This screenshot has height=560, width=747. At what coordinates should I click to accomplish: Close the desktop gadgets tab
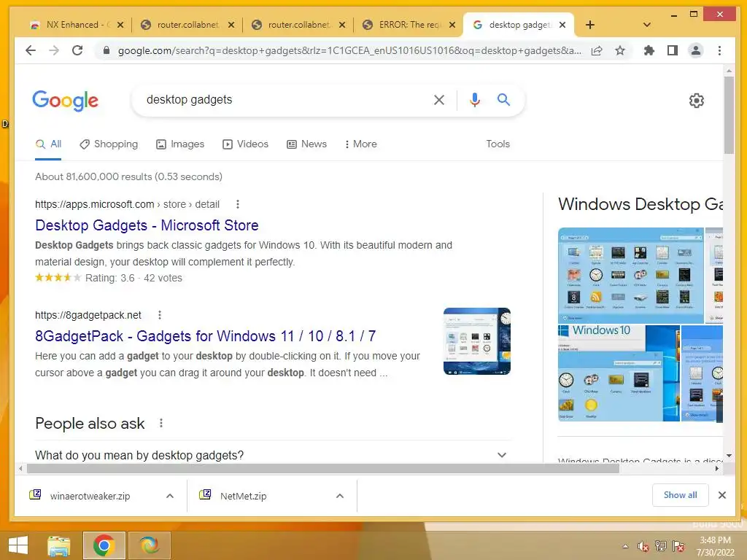point(562,25)
